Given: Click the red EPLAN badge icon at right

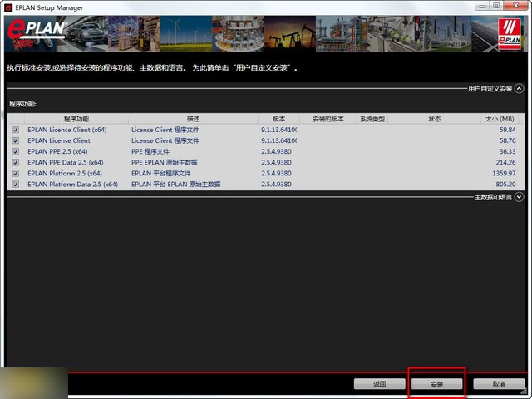Looking at the screenshot, I should 510,34.
